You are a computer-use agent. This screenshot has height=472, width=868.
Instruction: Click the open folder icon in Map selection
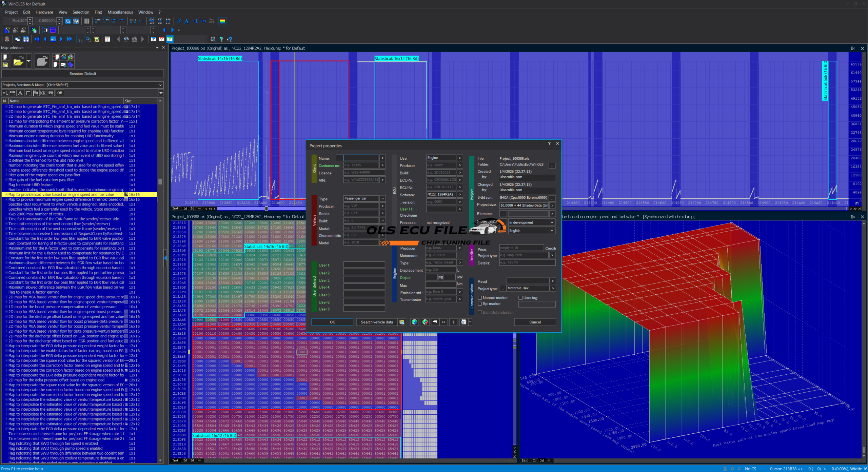[18, 61]
